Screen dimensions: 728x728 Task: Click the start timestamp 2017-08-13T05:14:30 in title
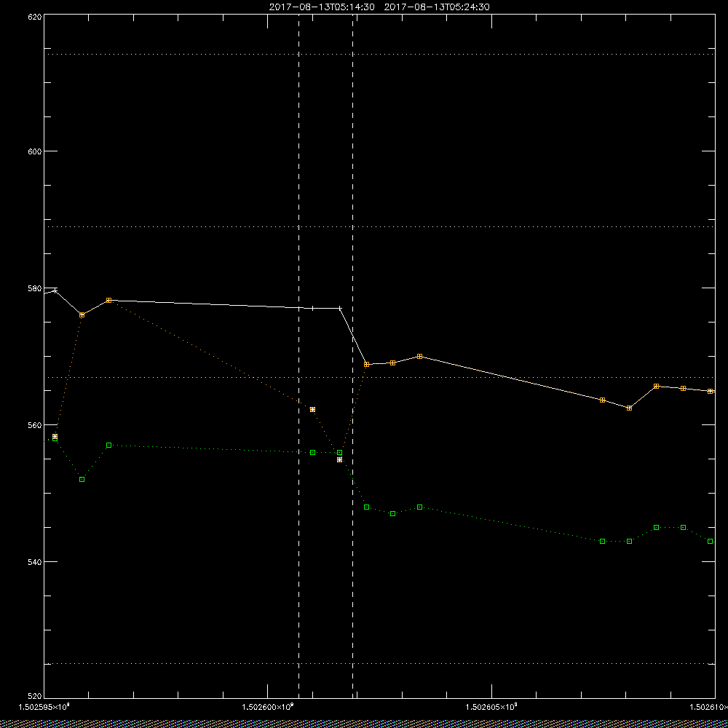pyautogui.click(x=321, y=7)
